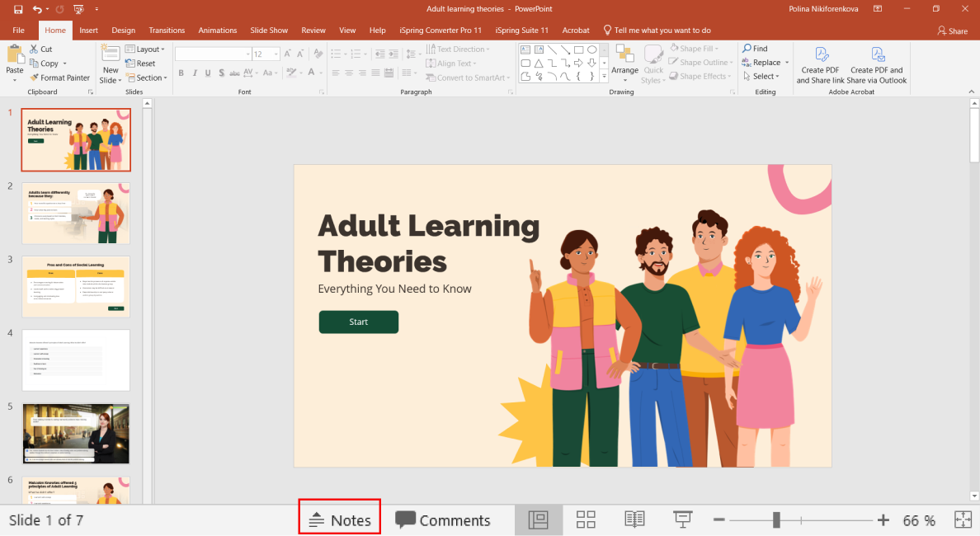Open the Design tab
Screen dimensions: 980x536
(123, 30)
